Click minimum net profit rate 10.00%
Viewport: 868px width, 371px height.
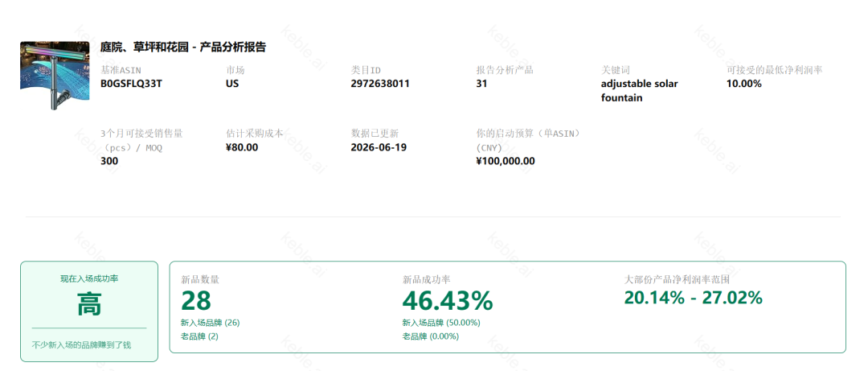click(744, 84)
